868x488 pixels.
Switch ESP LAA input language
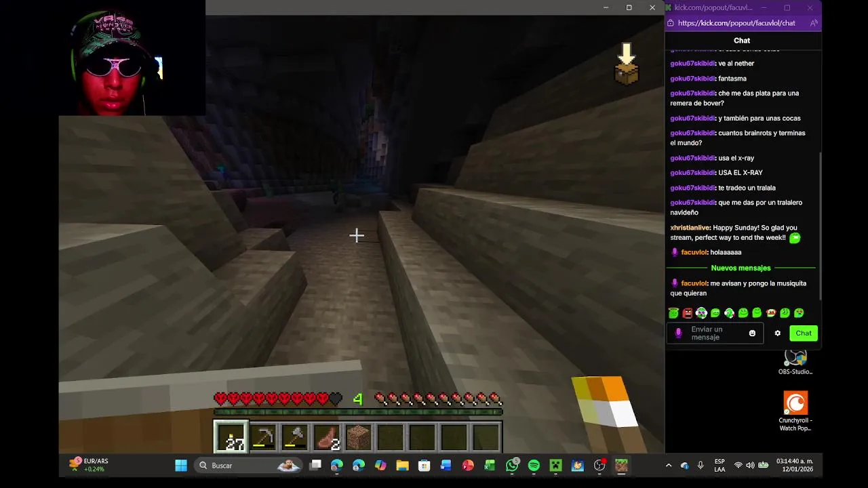pyautogui.click(x=719, y=466)
